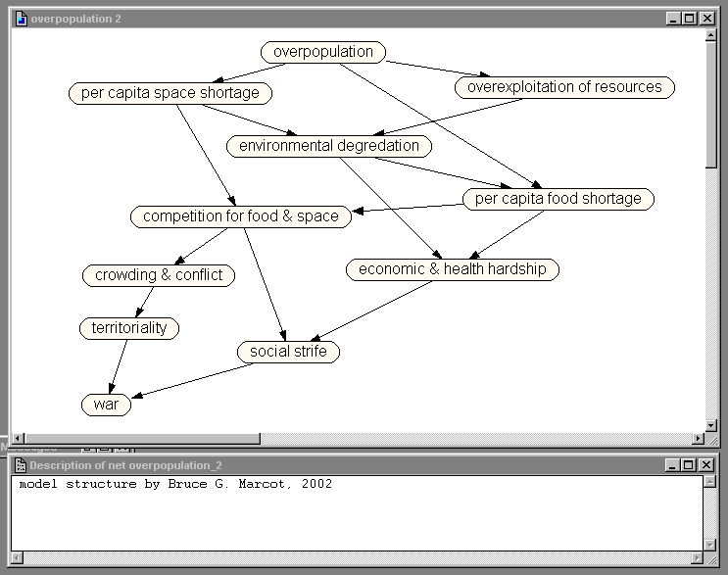The width and height of the screenshot is (728, 575).
Task: Click the network window vertical scrollbar thumb
Action: [x=710, y=105]
